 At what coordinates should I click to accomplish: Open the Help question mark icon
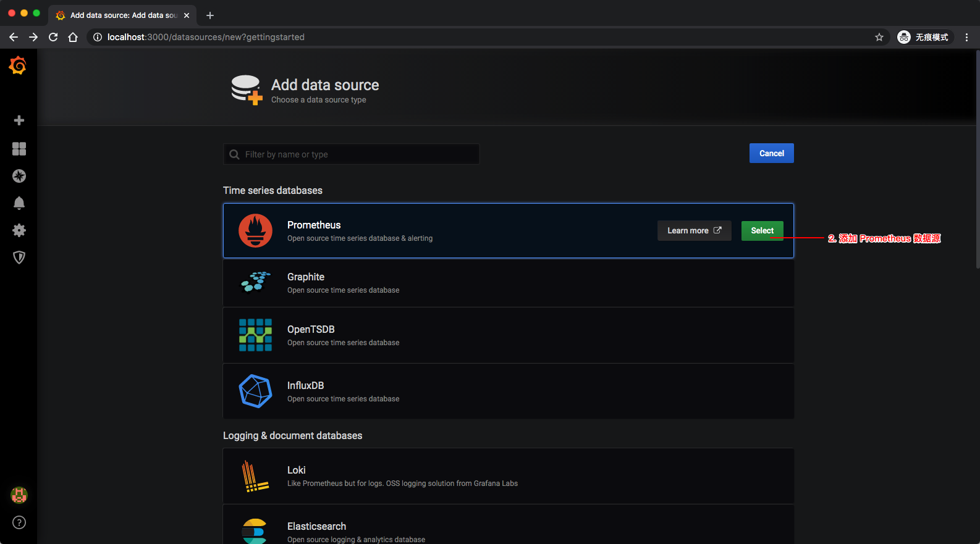[19, 522]
